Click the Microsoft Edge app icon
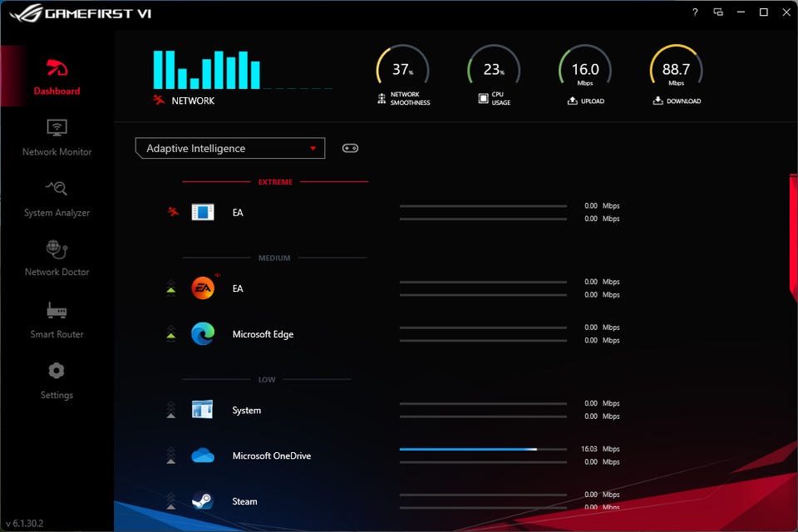This screenshot has height=532, width=798. pos(203,334)
